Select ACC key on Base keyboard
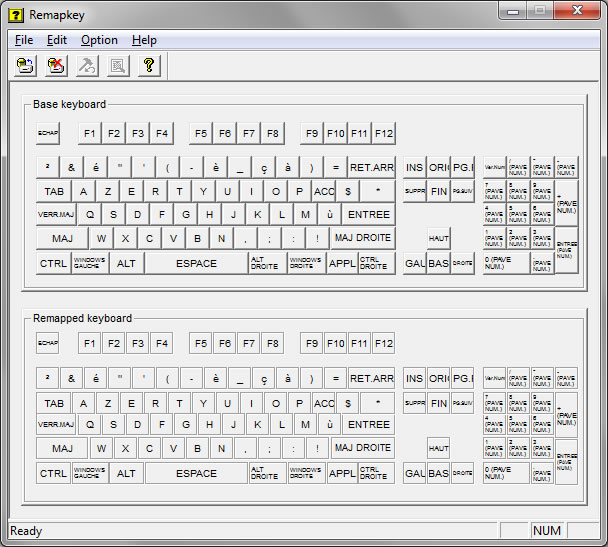Viewport: 608px width, 547px height. [x=324, y=192]
